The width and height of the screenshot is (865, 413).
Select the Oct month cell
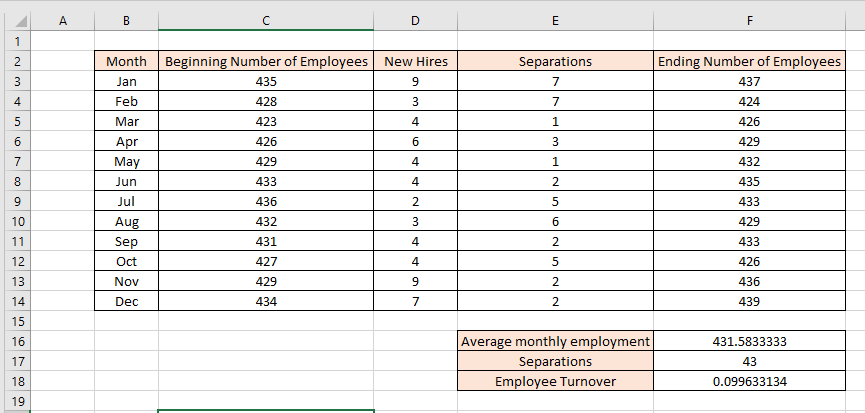[x=126, y=261]
